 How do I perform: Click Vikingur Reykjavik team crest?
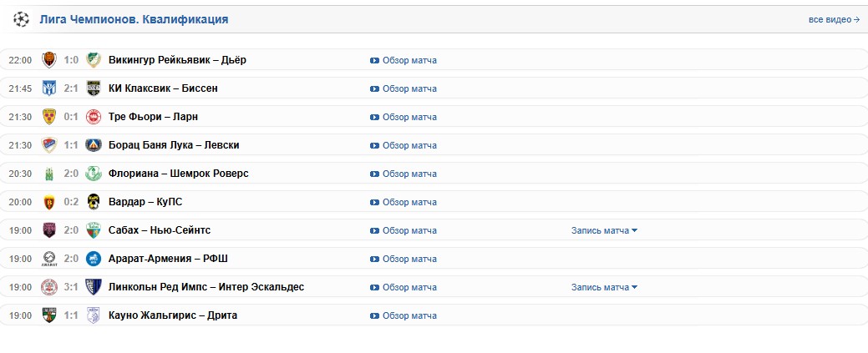coord(49,60)
